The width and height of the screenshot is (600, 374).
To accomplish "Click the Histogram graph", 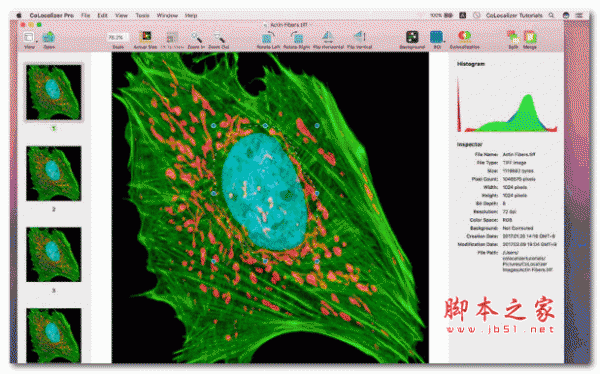I will tap(507, 104).
